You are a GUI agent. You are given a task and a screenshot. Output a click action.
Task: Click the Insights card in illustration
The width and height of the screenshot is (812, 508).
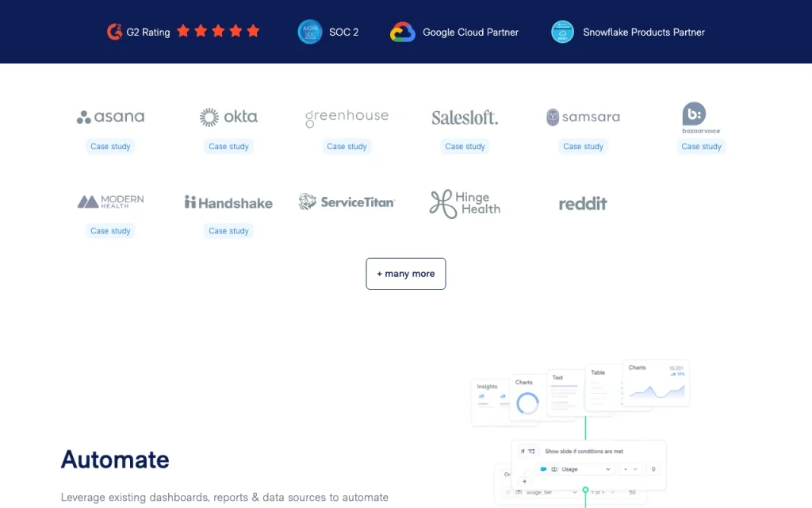pos(491,402)
